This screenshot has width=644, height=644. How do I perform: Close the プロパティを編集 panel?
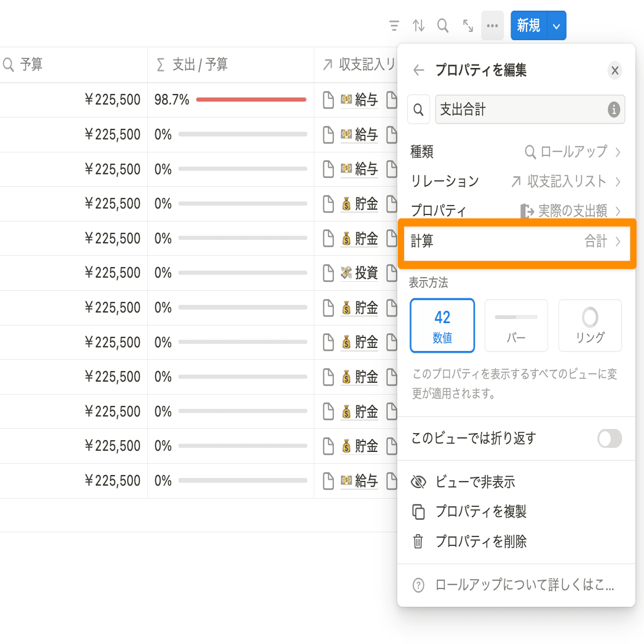[614, 70]
